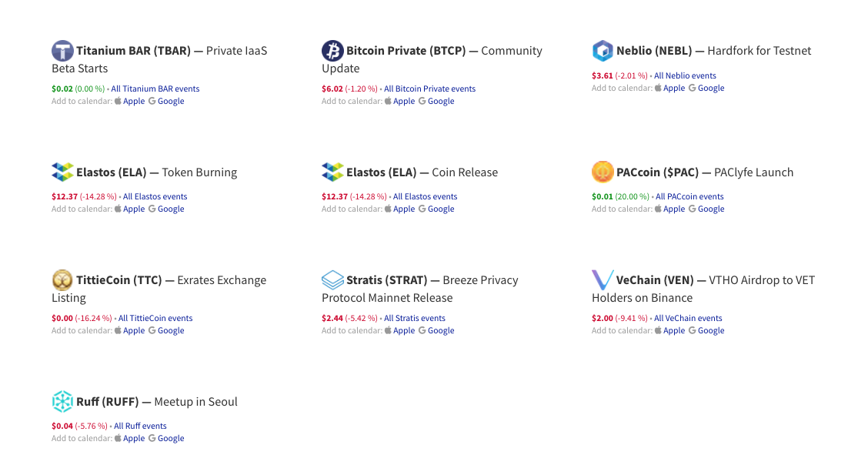View All PACcoin events

[x=689, y=197]
